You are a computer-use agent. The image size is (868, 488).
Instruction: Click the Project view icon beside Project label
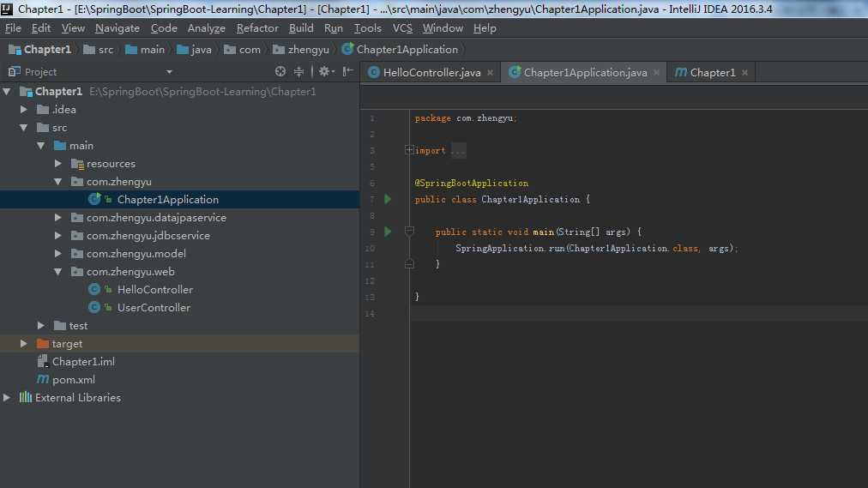click(x=14, y=71)
